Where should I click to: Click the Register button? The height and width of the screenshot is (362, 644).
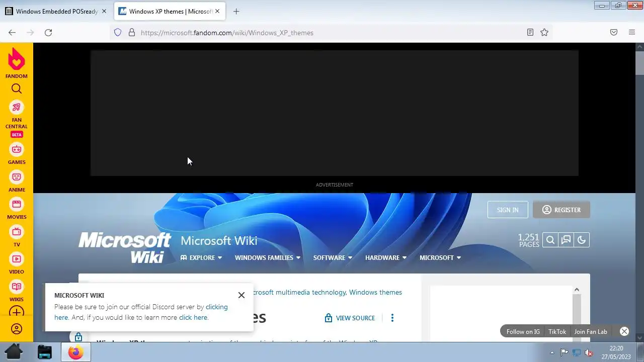coord(561,210)
